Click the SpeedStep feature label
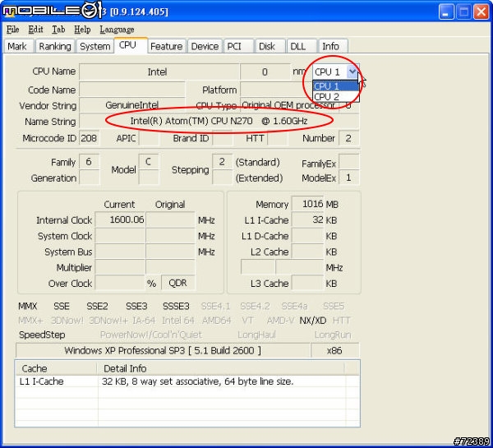The image size is (493, 448). (42, 335)
